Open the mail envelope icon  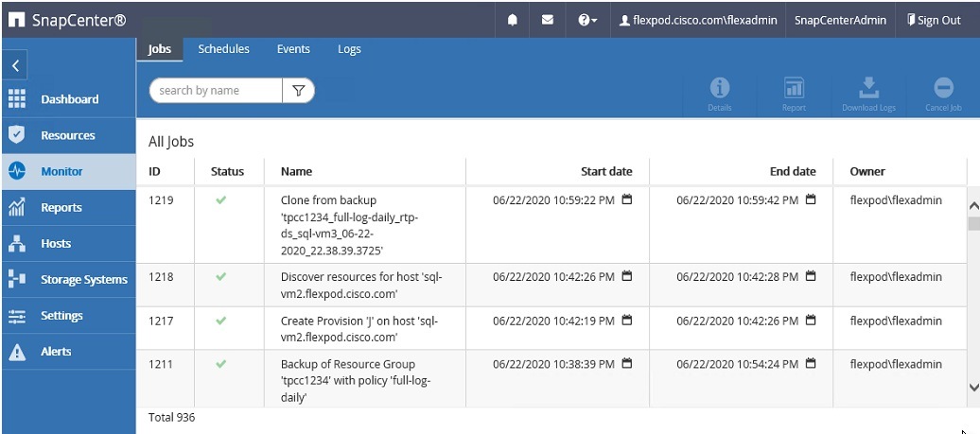[548, 20]
